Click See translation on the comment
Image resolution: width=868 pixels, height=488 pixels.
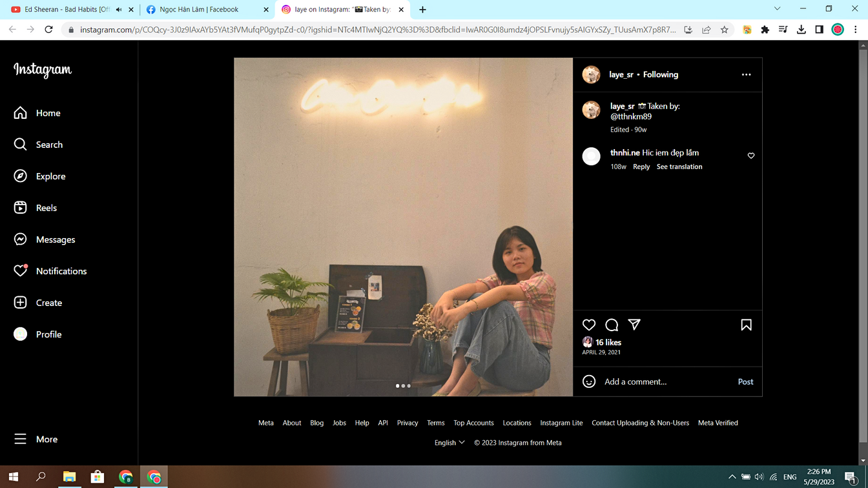tap(679, 167)
